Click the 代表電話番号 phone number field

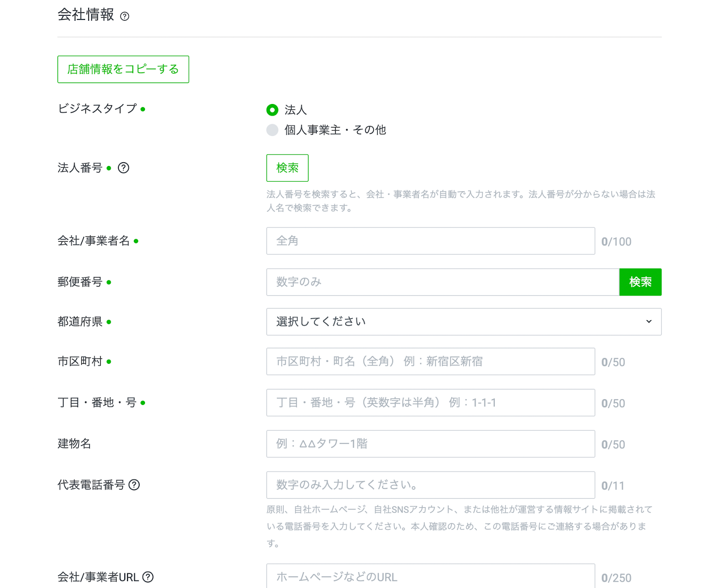pyautogui.click(x=430, y=485)
